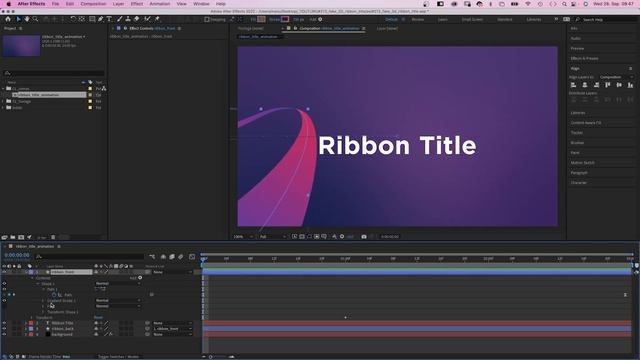Select the Clone Stamp tool
640x360 pixels.
tap(128, 19)
